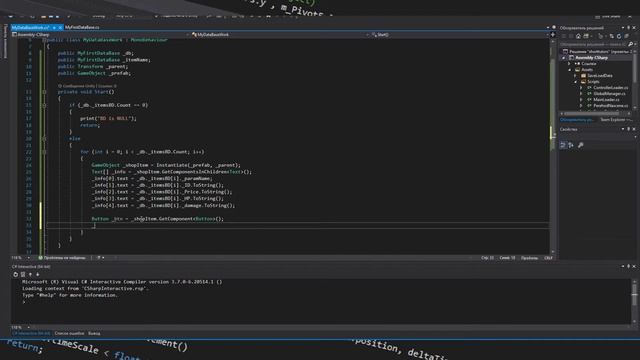Toggle categorized view in Свойства panel

[563, 145]
